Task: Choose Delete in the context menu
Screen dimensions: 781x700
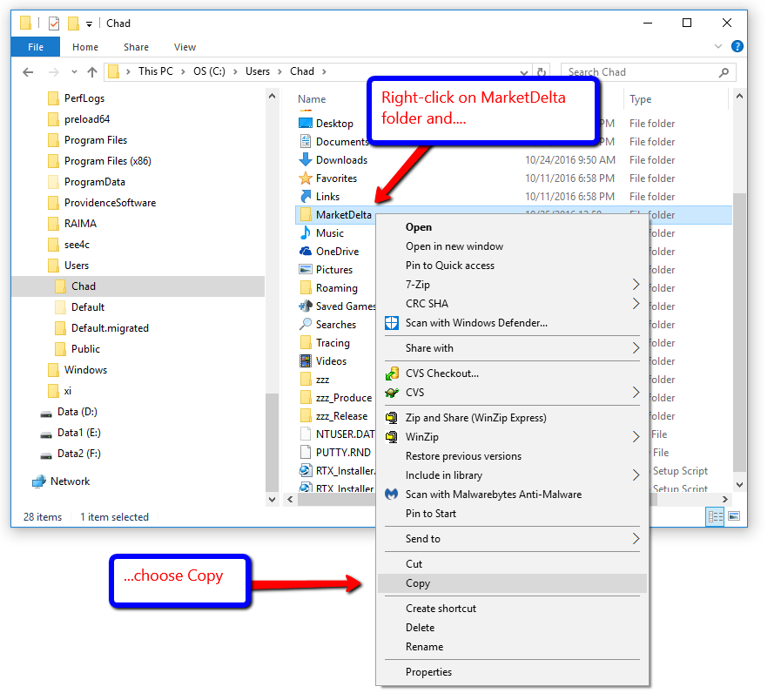Action: coord(512,628)
